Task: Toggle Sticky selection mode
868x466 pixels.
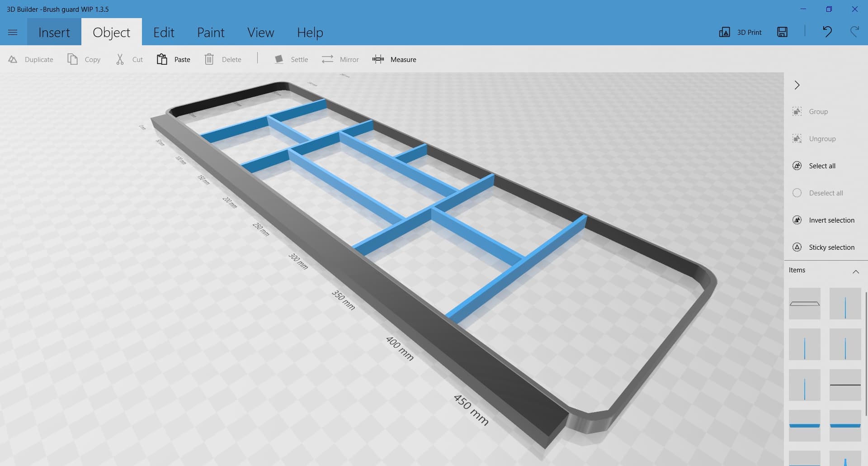Action: coord(797,247)
